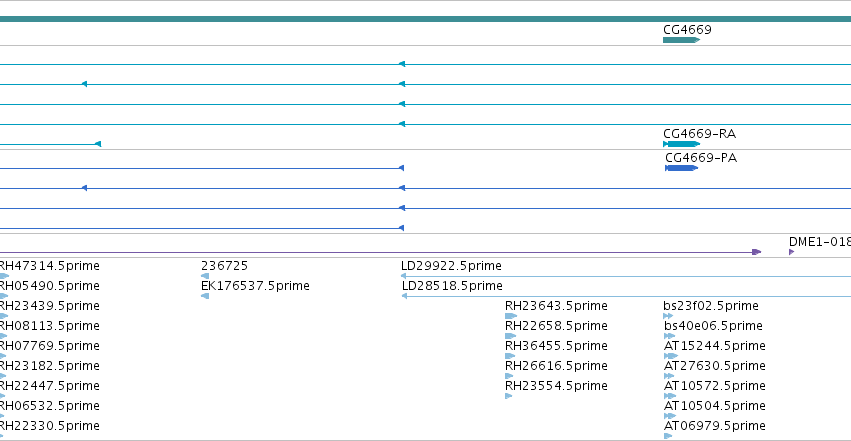Select the arrow glyph under AT10504.5prime
Viewport: 851px width, 441px height.
670,417
